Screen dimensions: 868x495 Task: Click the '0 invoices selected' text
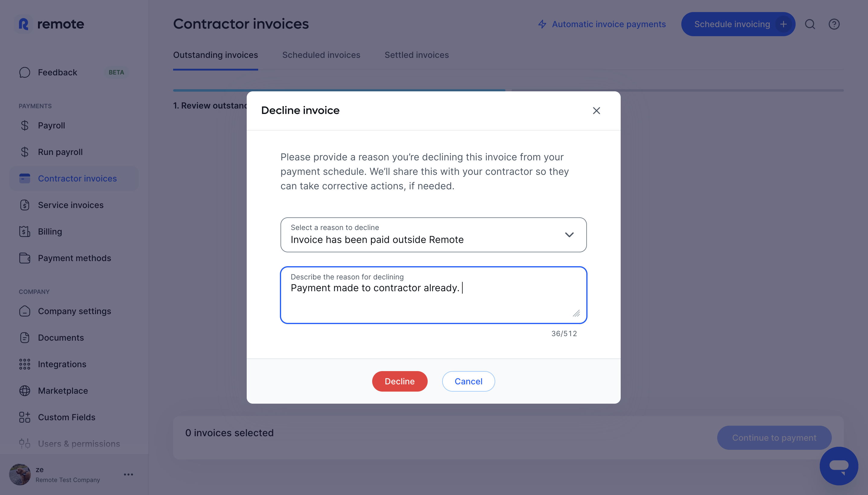click(x=229, y=433)
